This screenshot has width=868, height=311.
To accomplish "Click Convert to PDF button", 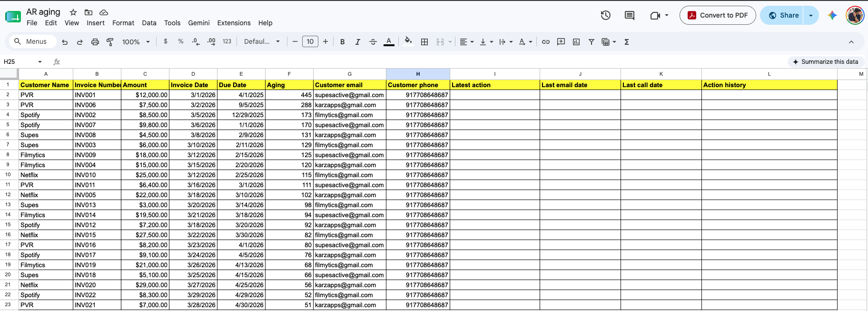I will pos(718,15).
